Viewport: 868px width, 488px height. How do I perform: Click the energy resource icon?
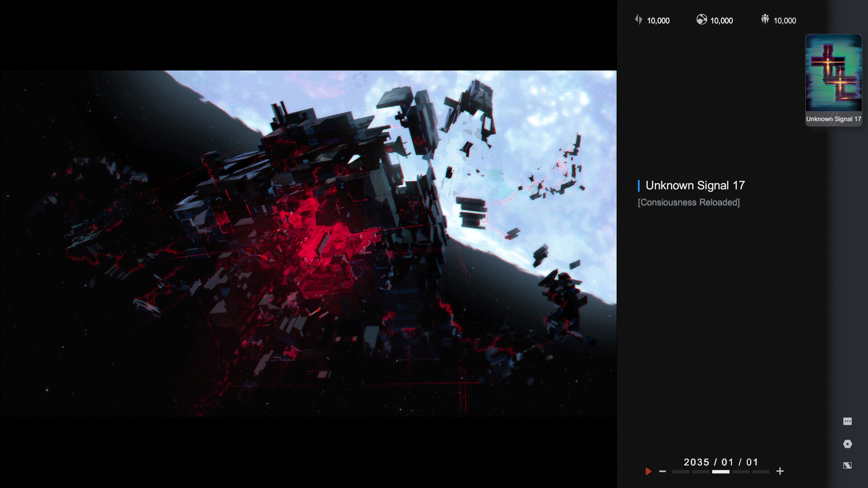(639, 20)
